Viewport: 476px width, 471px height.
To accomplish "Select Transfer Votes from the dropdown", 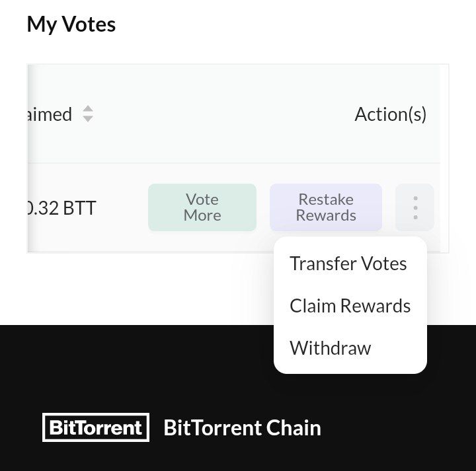I will pos(348,264).
